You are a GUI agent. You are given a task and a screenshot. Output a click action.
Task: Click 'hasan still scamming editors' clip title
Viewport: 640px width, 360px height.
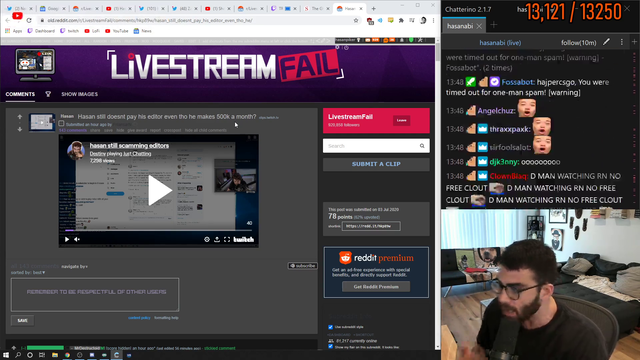(x=129, y=146)
